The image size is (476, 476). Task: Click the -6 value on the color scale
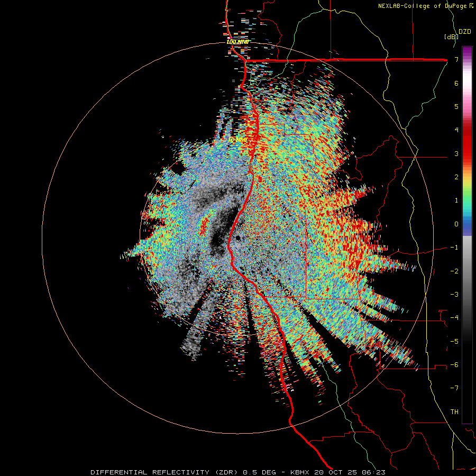pos(454,365)
